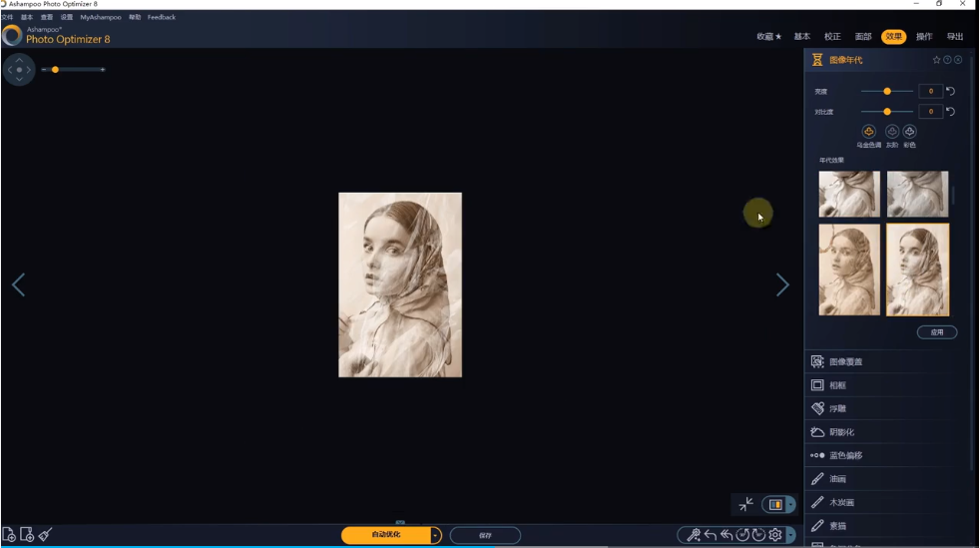Image resolution: width=980 pixels, height=548 pixels.
Task: Click the Auto Optimize (自动优化) button
Action: point(386,535)
